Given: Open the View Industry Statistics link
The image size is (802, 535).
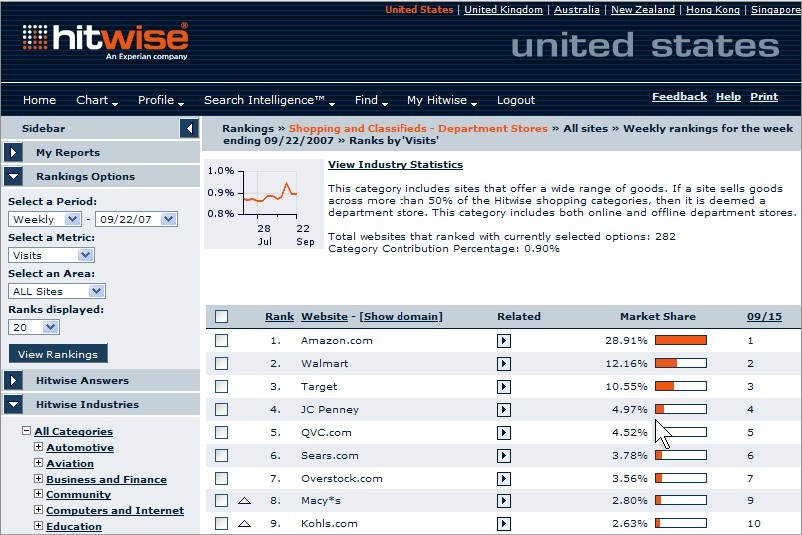Looking at the screenshot, I should 395,165.
